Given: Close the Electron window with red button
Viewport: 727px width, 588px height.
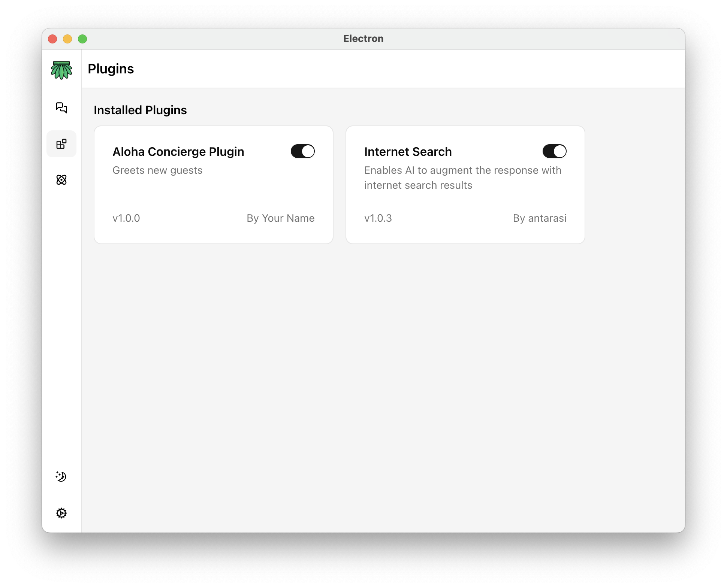Looking at the screenshot, I should [52, 39].
